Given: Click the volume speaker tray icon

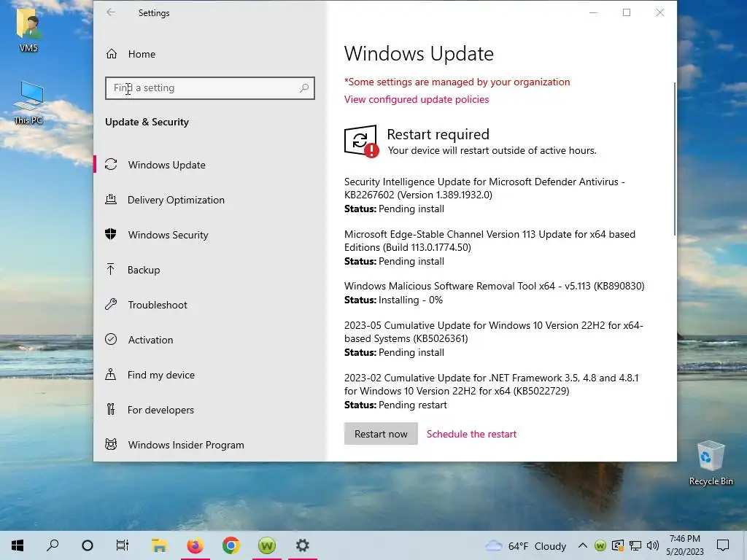Looking at the screenshot, I should pyautogui.click(x=653, y=545).
